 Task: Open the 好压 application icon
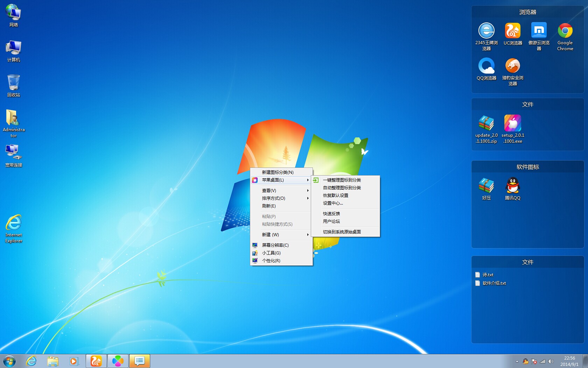pyautogui.click(x=486, y=186)
